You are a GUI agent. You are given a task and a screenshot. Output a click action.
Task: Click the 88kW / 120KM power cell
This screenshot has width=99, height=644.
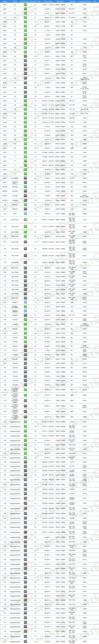(x=60, y=92)
